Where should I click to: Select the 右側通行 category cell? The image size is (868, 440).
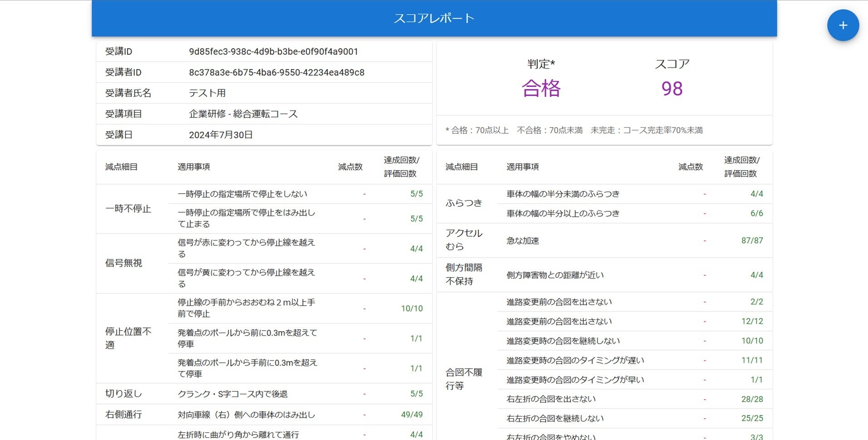coord(123,414)
